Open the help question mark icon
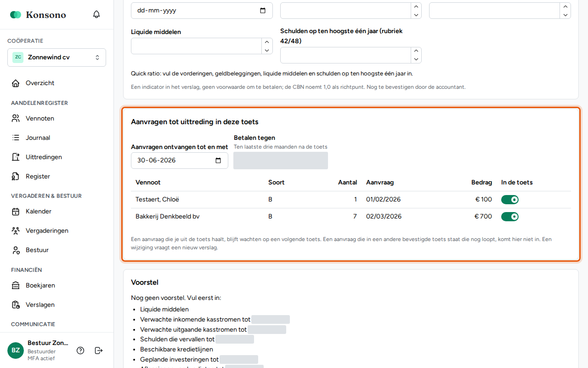The image size is (588, 368). [x=80, y=351]
